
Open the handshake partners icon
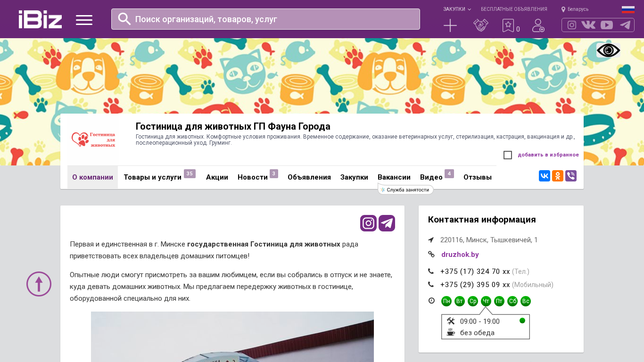(x=481, y=25)
